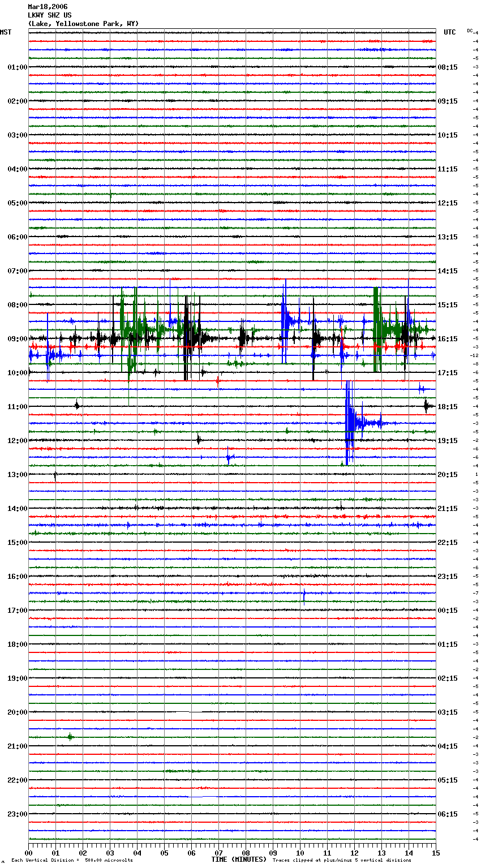Select the 23:00 MST time label
The image size is (481, 868).
(18, 814)
